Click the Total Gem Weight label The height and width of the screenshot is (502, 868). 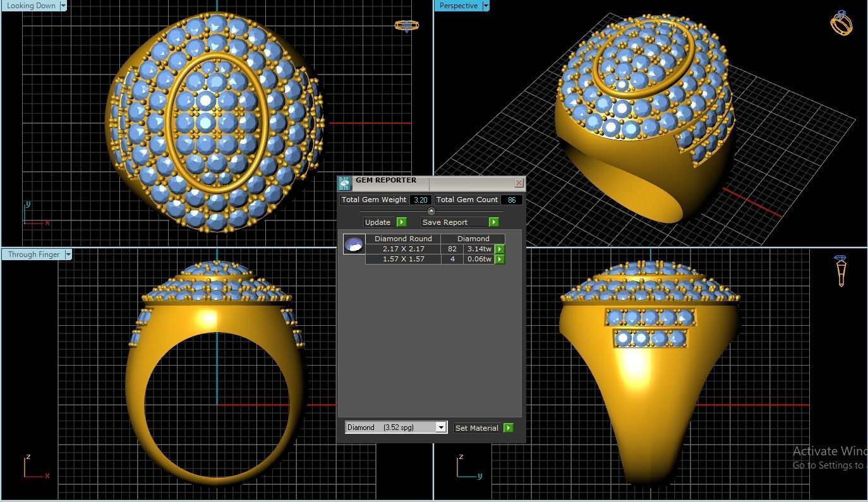click(x=374, y=200)
